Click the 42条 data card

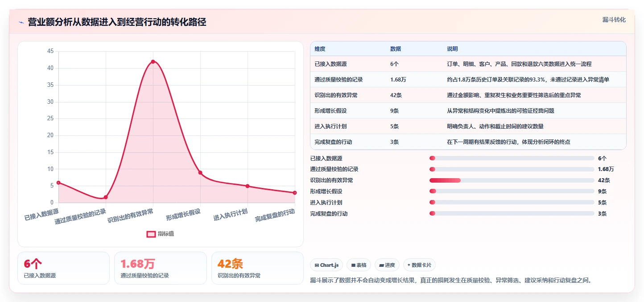(x=257, y=268)
